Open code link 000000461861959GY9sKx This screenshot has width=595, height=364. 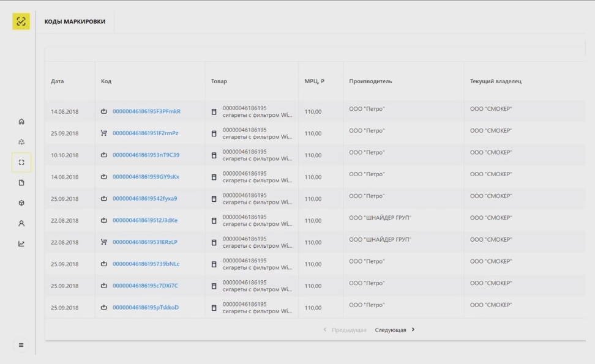(146, 177)
